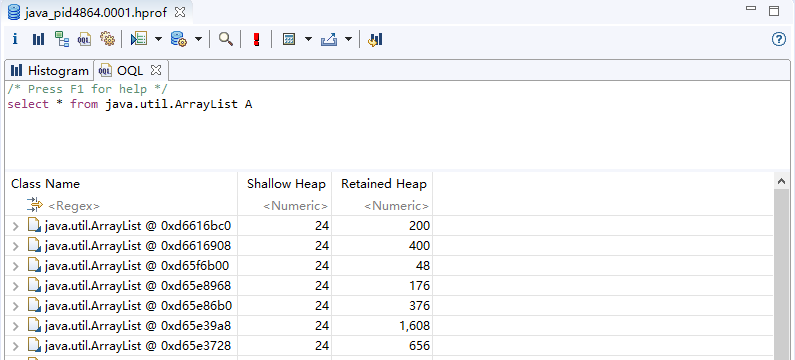Execute query with red exclamation icon

(257, 39)
